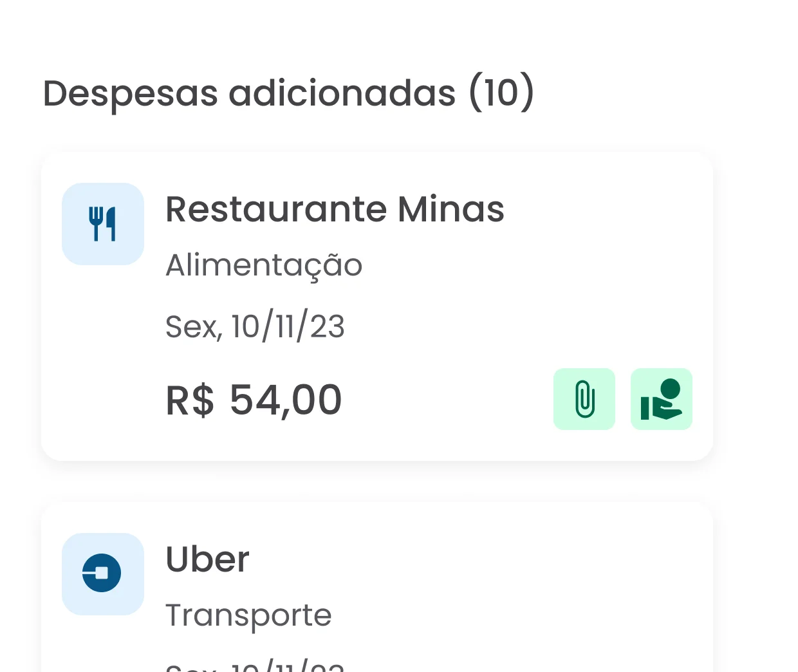
Task: Open the Uber expense title
Action: (207, 559)
